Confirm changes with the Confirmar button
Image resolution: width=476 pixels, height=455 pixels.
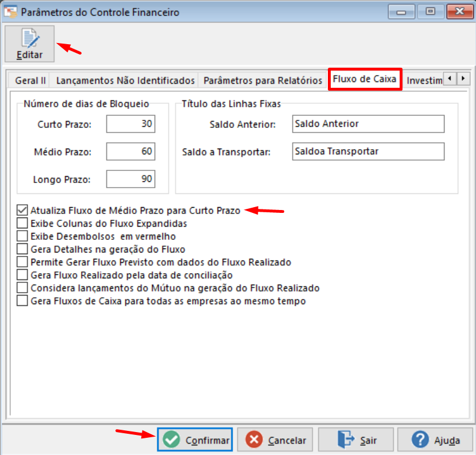click(x=195, y=440)
